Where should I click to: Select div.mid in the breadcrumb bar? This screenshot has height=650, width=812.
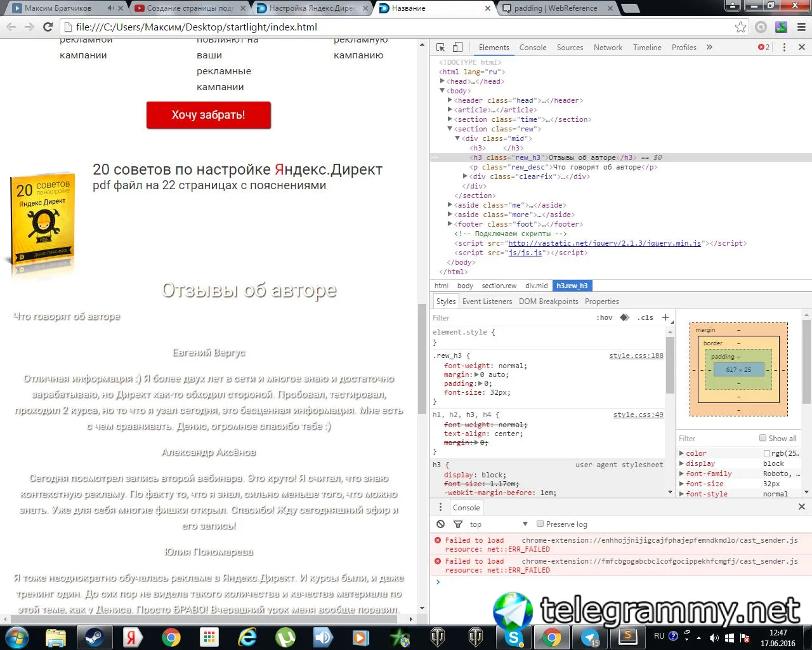pos(536,286)
